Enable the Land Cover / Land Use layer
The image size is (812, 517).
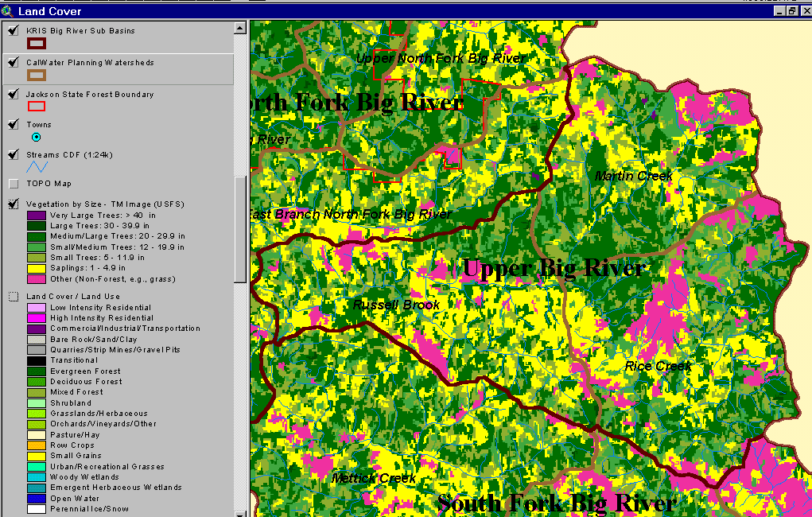click(x=14, y=297)
